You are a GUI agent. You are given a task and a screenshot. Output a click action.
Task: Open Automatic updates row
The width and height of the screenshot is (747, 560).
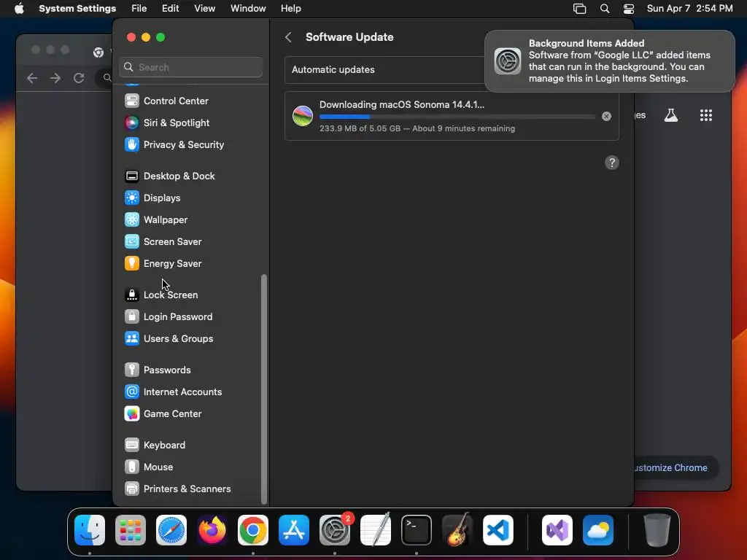tap(385, 69)
